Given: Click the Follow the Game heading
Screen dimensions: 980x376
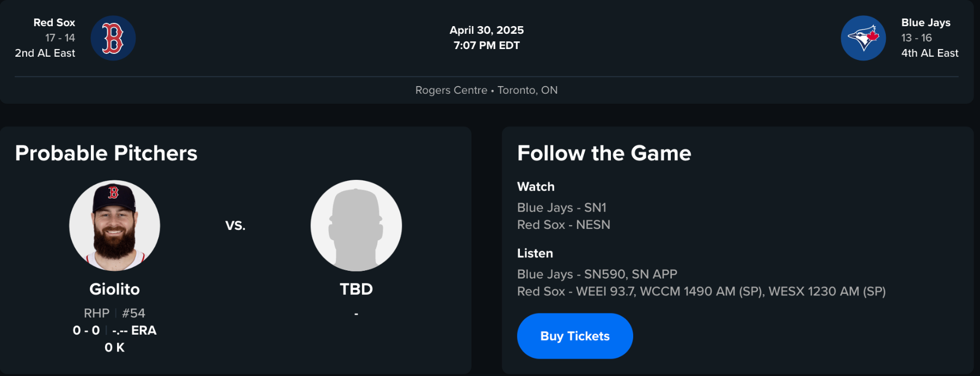Looking at the screenshot, I should (604, 153).
